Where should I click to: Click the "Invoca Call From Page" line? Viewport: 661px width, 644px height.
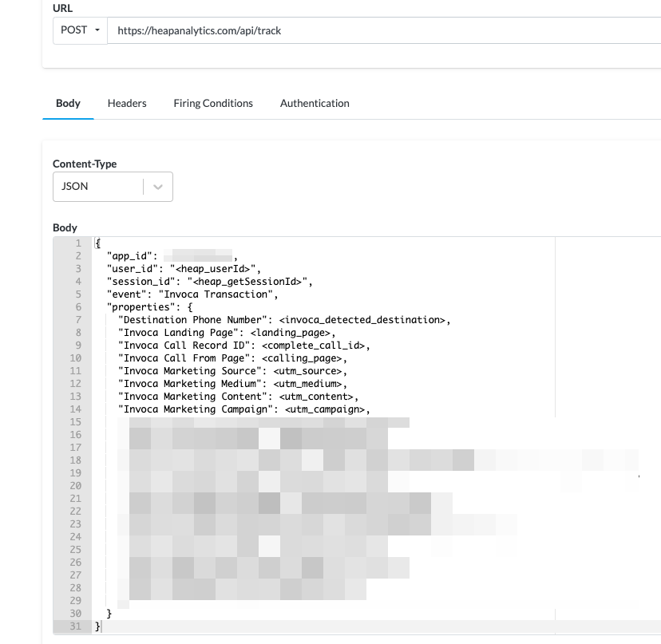click(232, 358)
